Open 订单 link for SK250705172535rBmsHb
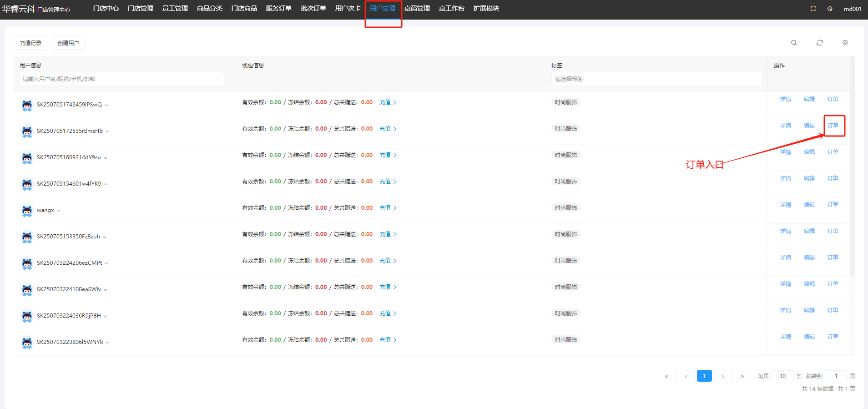The image size is (868, 409). click(x=833, y=126)
